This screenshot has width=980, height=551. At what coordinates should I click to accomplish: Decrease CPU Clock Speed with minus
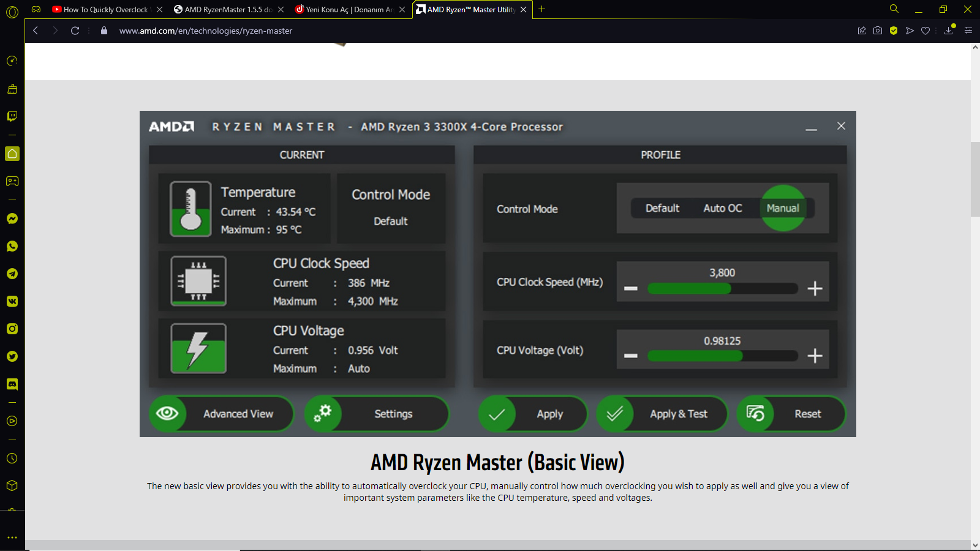[631, 288]
